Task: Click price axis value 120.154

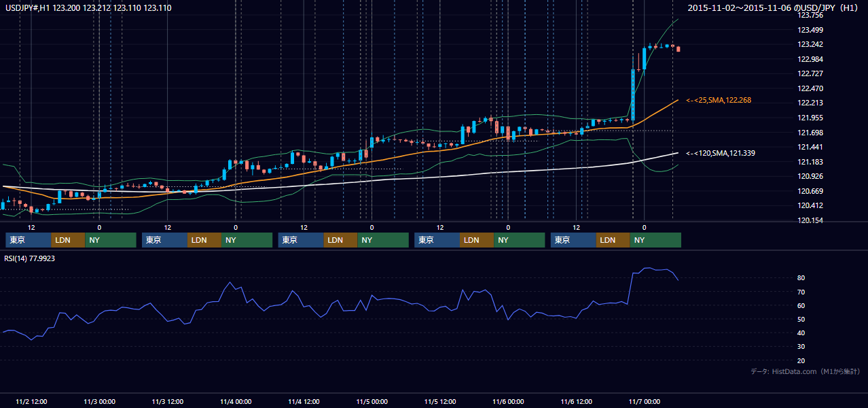Action: point(811,220)
